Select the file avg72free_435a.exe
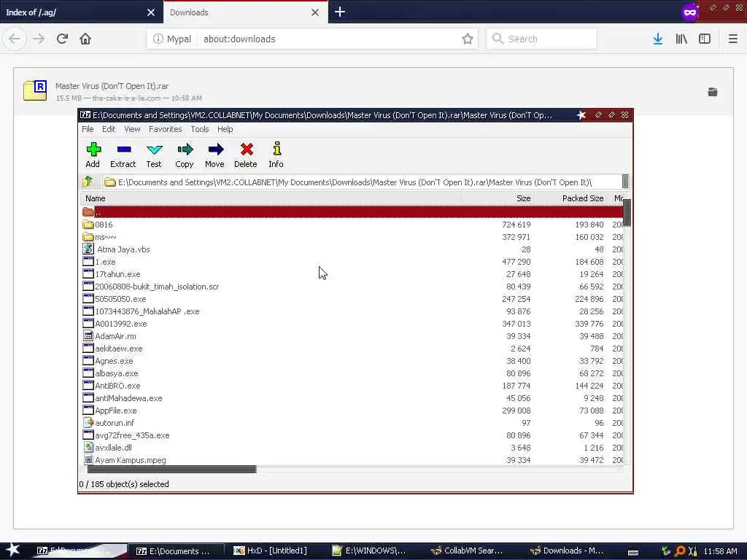 pos(352,435)
